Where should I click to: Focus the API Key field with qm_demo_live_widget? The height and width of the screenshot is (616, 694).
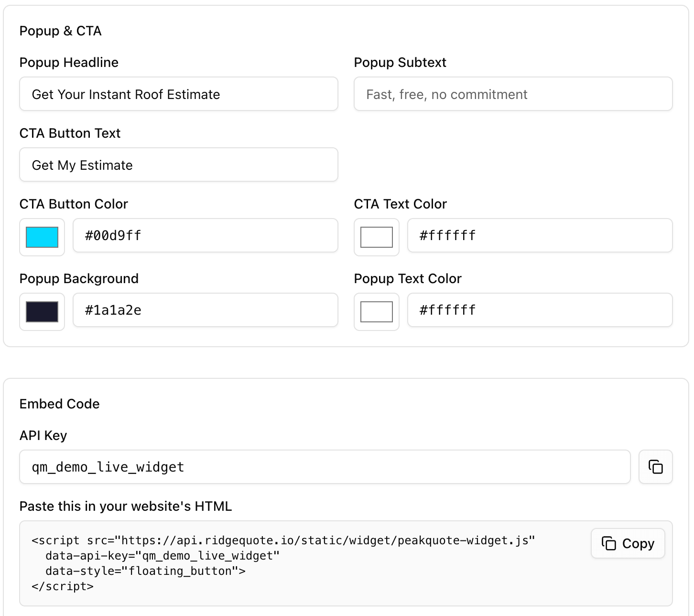point(325,467)
